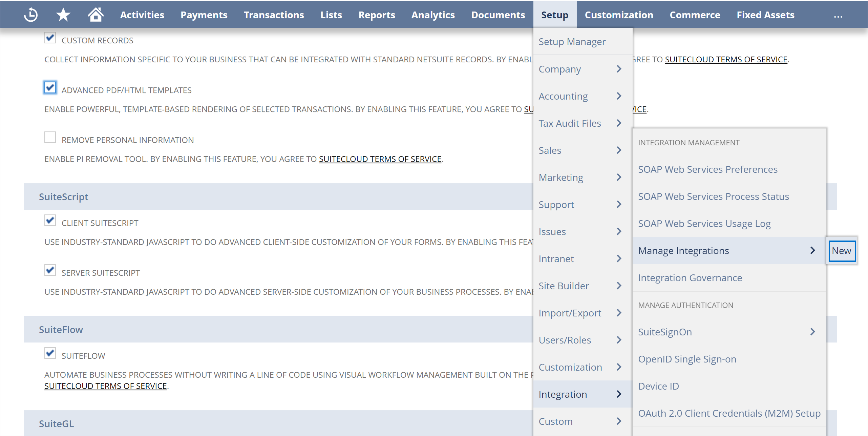Open the Lists menu
The width and height of the screenshot is (868, 436).
coord(331,15)
